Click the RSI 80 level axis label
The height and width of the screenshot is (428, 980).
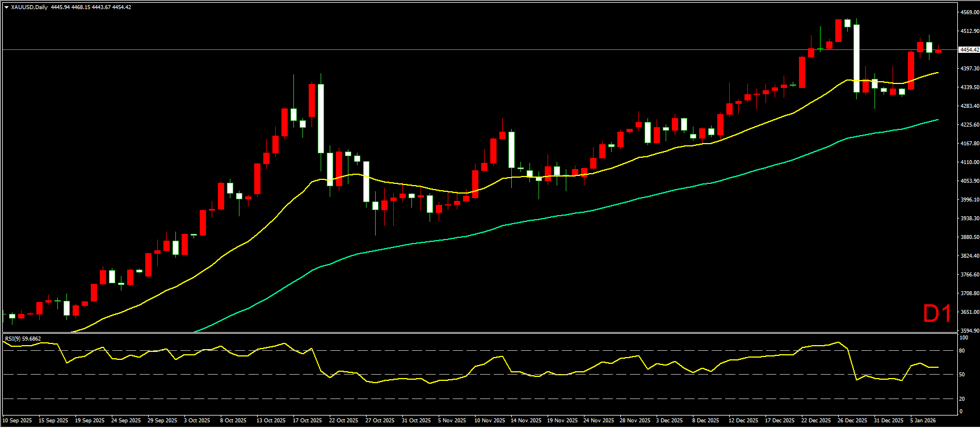click(962, 351)
